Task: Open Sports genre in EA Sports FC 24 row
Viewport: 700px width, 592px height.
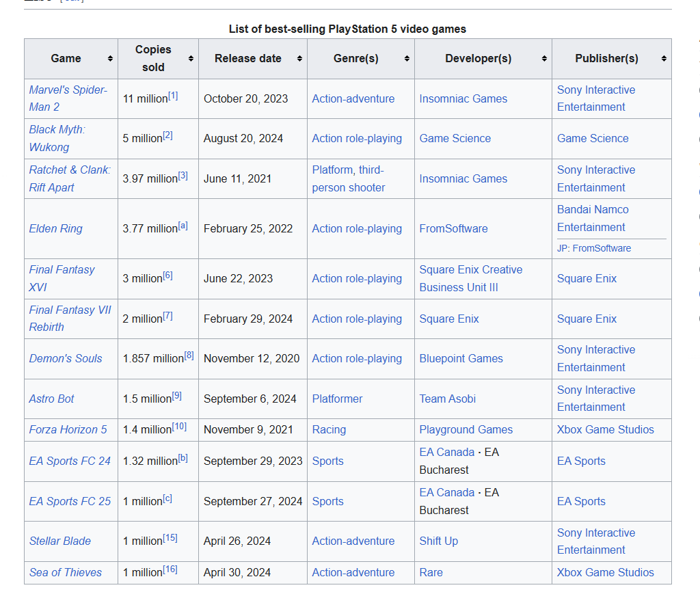Action: point(327,461)
